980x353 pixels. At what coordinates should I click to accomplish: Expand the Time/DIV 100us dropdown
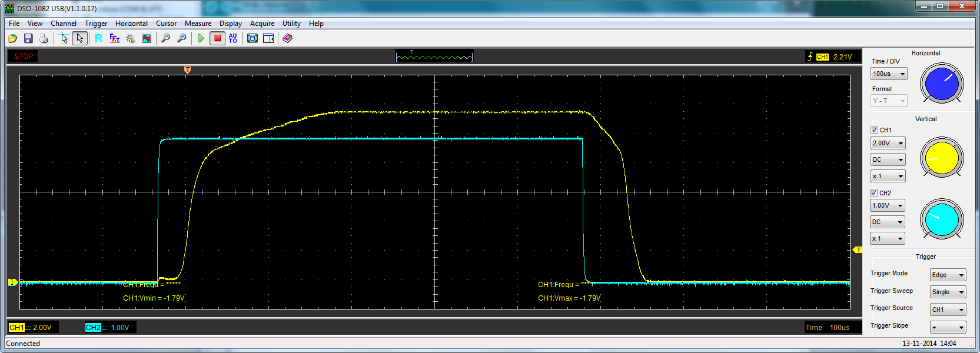point(889,74)
